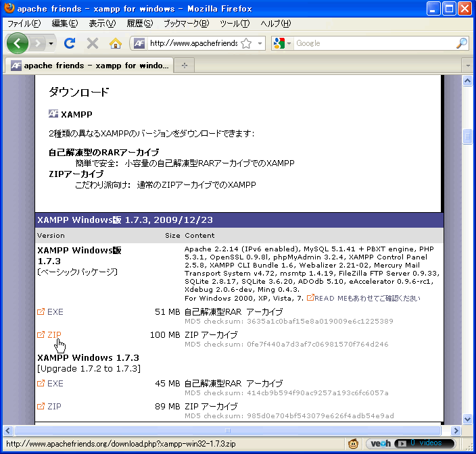Click the horizontal scrollbar thumb
This screenshot has height=454, width=476.
click(x=228, y=430)
